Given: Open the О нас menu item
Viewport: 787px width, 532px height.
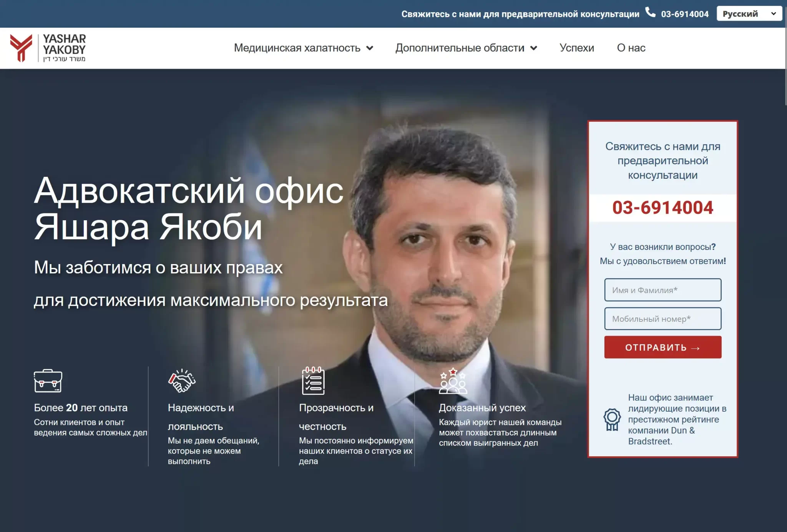Looking at the screenshot, I should point(631,48).
